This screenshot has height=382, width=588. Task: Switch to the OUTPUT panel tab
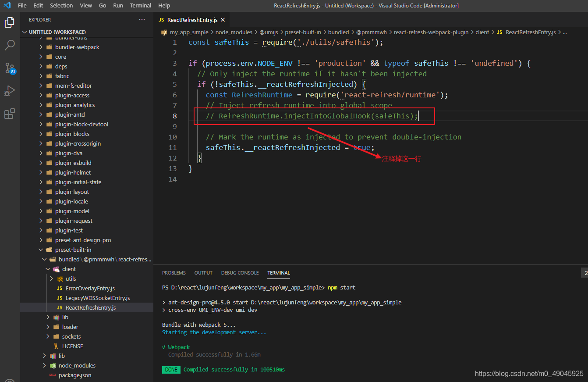(203, 273)
